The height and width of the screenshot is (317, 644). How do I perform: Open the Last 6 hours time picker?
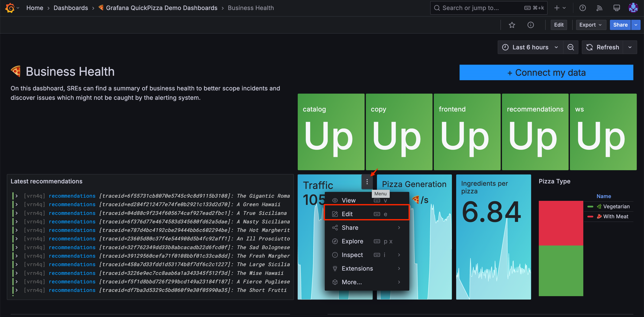pyautogui.click(x=530, y=47)
